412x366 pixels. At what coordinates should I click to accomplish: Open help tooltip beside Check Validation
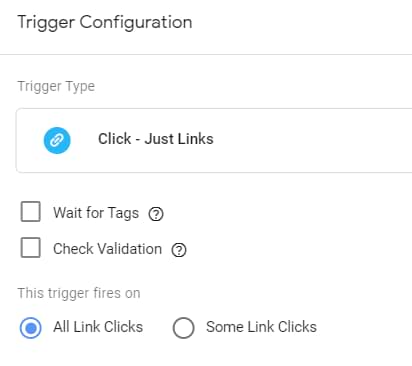coord(179,250)
